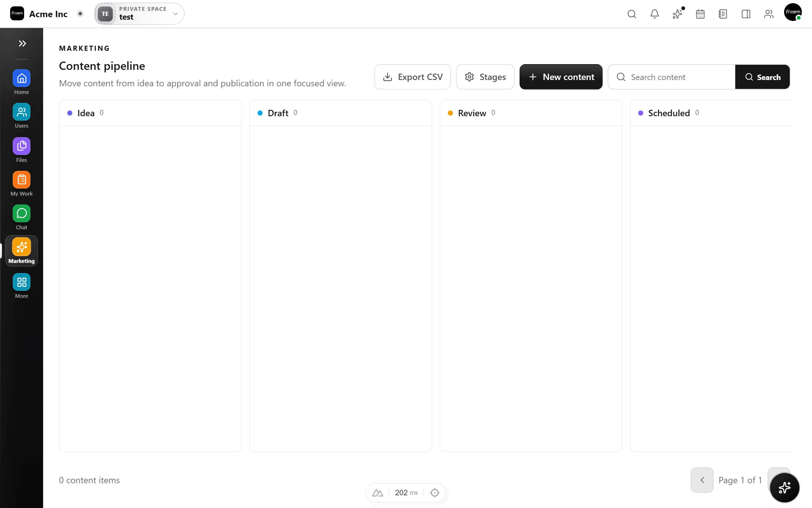Open Chat in the sidebar
The width and height of the screenshot is (812, 508).
tap(22, 217)
